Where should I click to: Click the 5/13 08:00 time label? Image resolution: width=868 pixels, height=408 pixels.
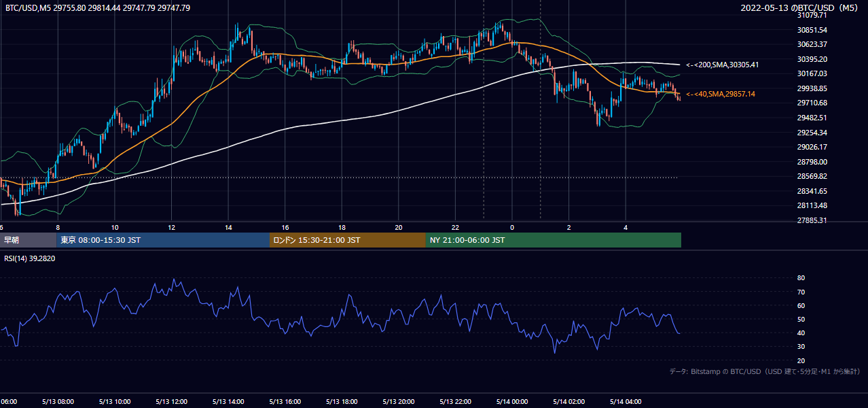point(58,402)
